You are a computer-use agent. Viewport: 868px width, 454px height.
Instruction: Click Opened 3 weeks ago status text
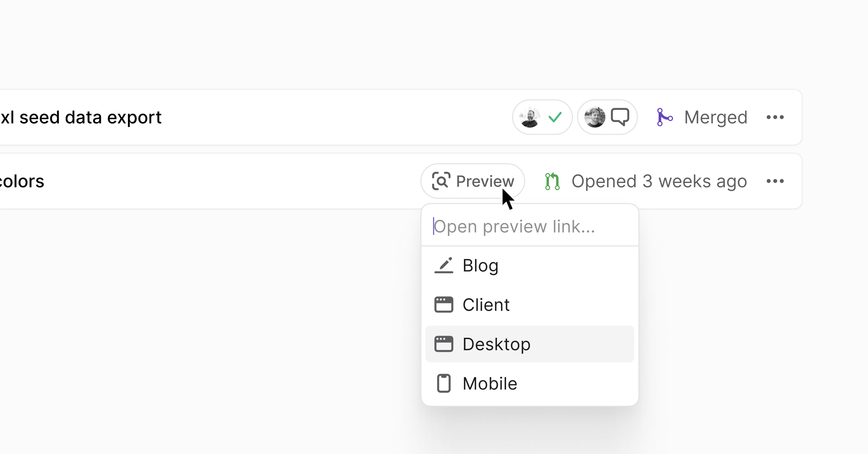pos(659,181)
